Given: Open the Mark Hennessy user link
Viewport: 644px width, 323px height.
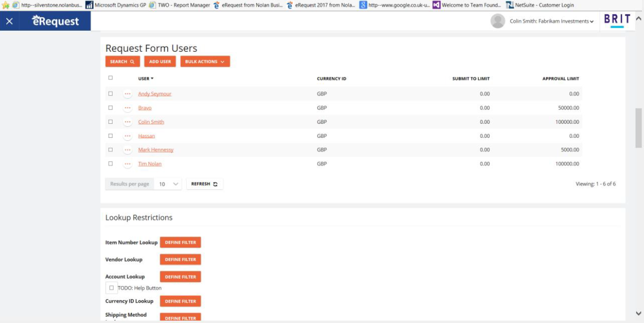Looking at the screenshot, I should click(155, 150).
